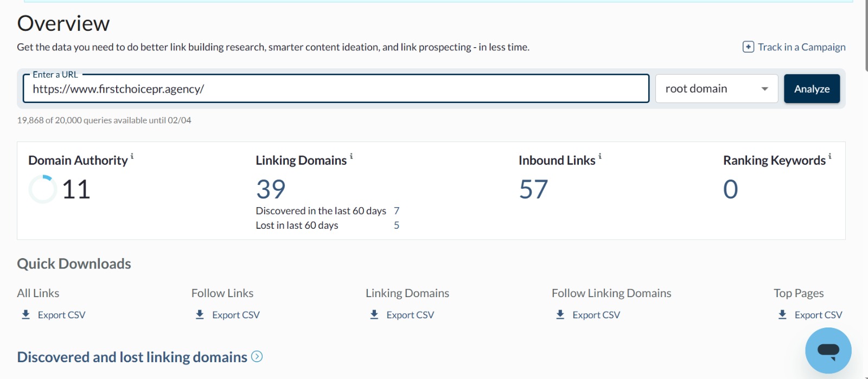Click download icon under All Links

[x=25, y=314]
